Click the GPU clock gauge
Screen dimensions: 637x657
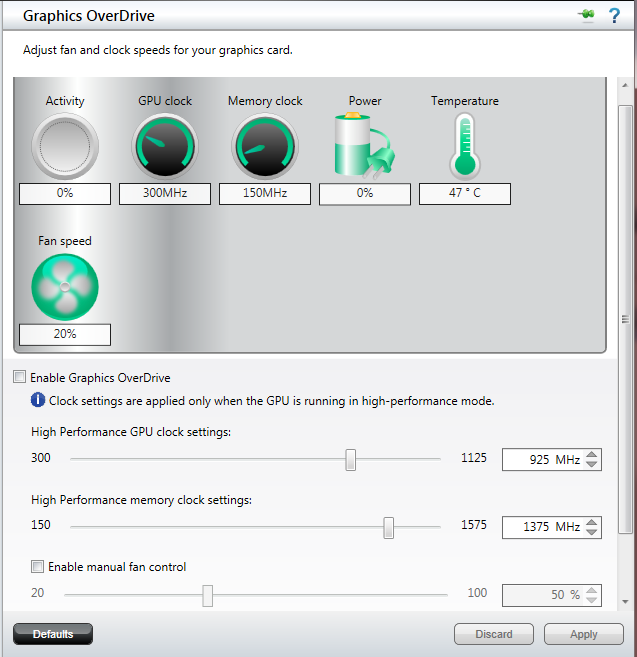coord(165,147)
